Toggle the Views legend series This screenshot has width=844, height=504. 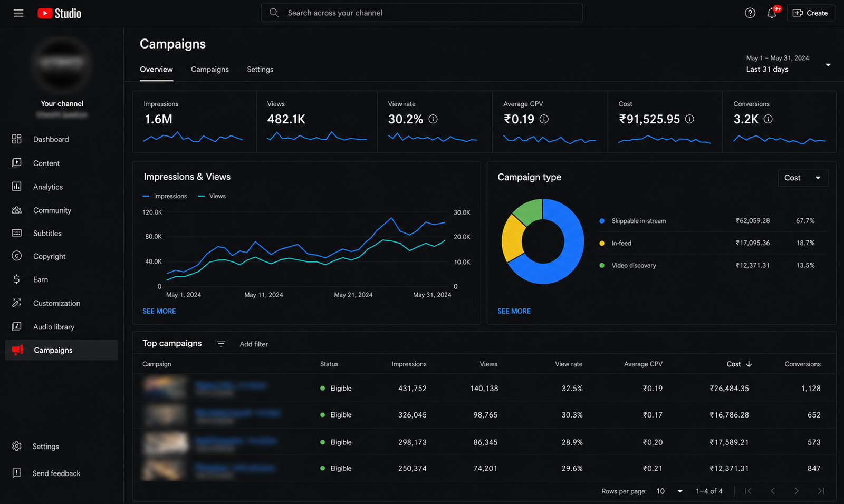[212, 196]
